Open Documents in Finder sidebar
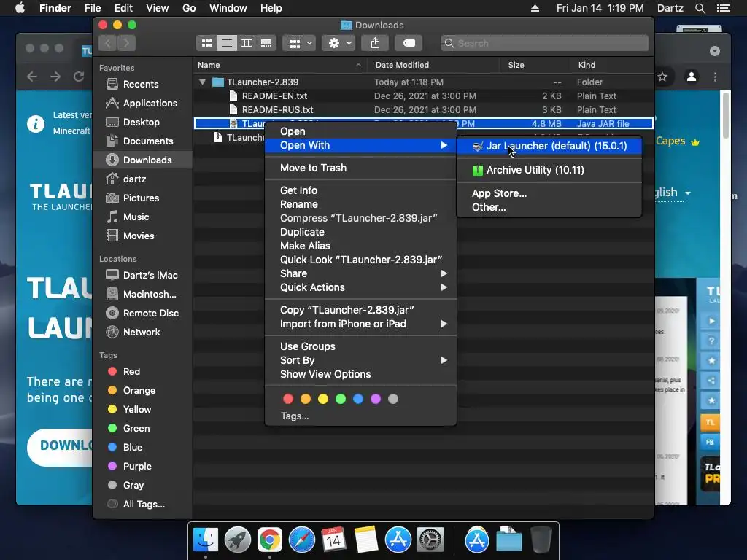 [143, 141]
